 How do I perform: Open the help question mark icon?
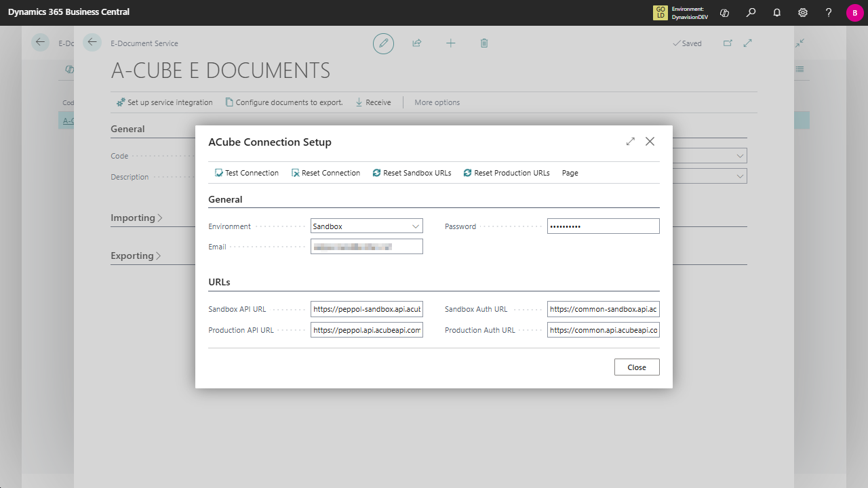click(829, 13)
